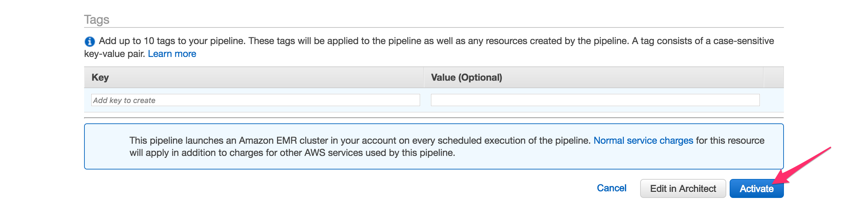Click the Value (Optional) column header

tap(467, 77)
